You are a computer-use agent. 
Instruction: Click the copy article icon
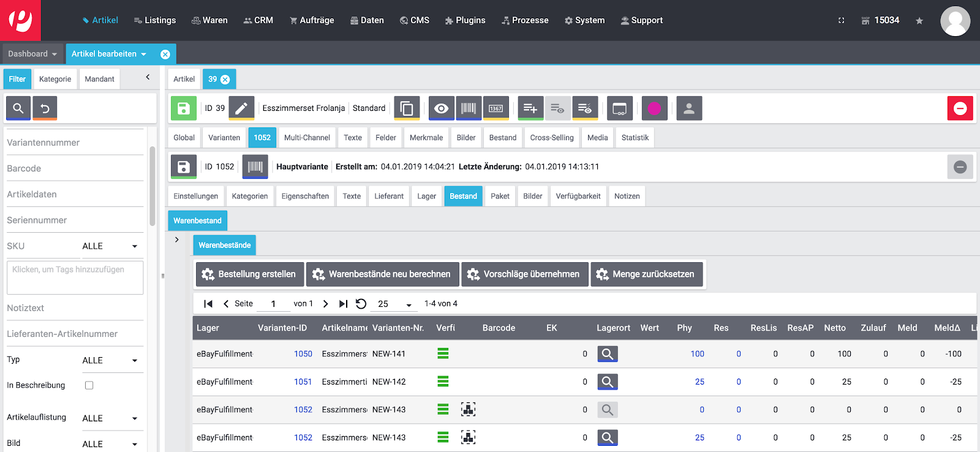click(x=407, y=108)
